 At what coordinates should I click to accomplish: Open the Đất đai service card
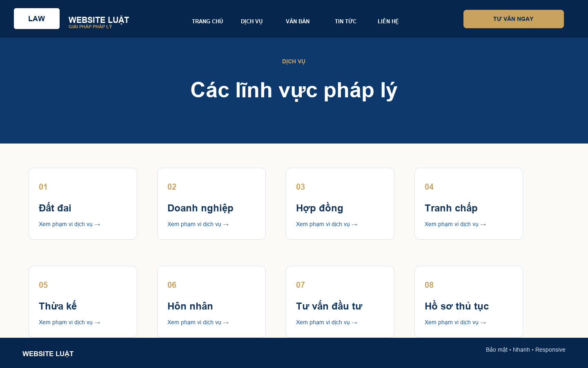[83, 204]
